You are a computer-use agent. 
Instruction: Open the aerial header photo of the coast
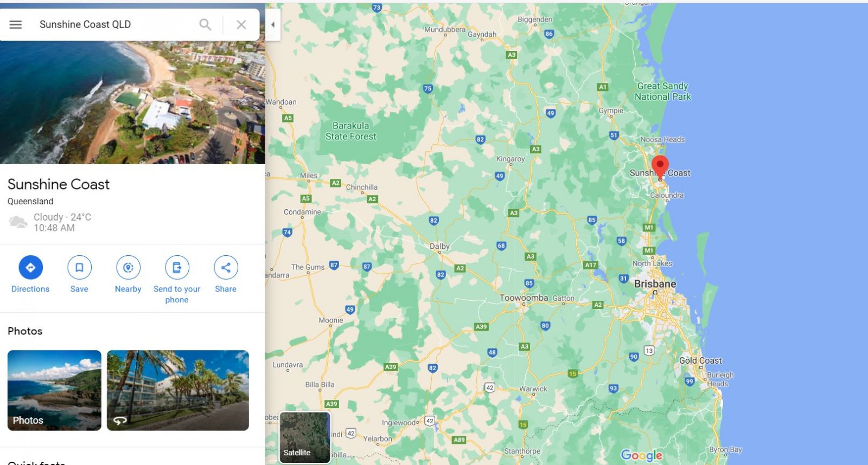(x=132, y=102)
